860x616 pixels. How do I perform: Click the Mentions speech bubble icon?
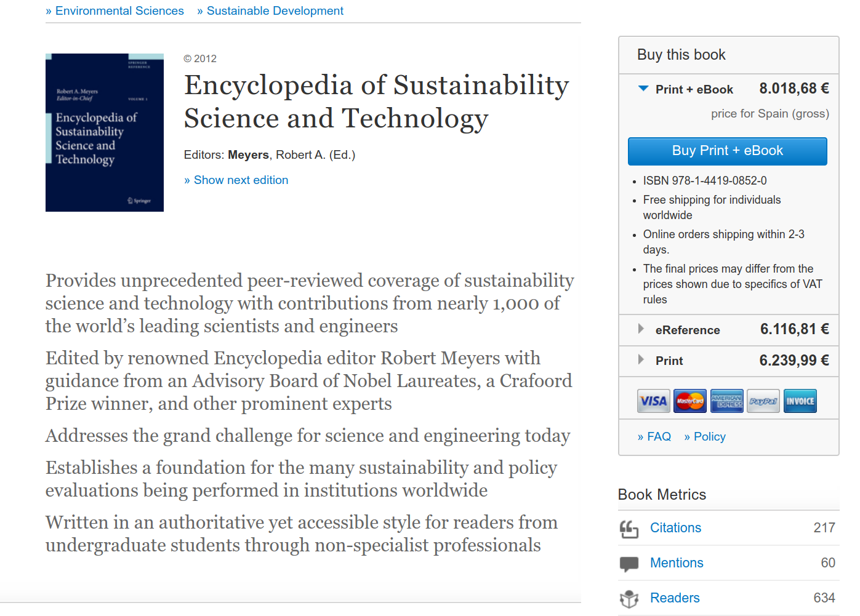(629, 564)
